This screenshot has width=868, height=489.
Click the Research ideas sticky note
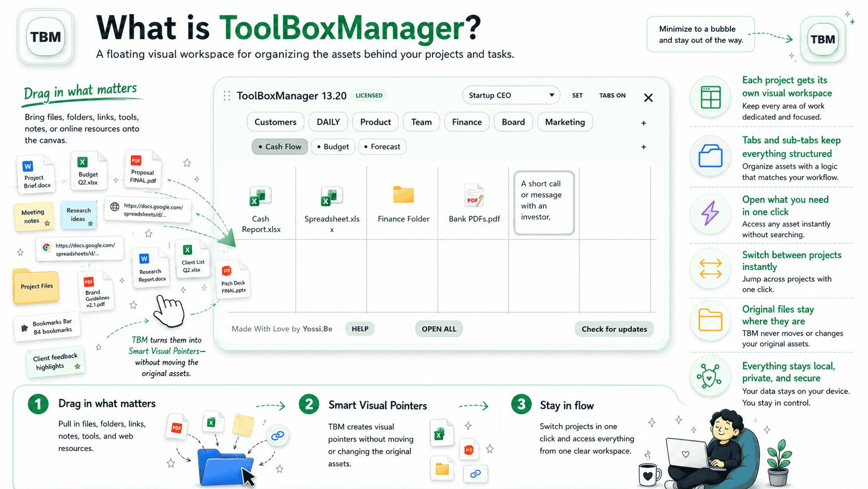click(78, 215)
